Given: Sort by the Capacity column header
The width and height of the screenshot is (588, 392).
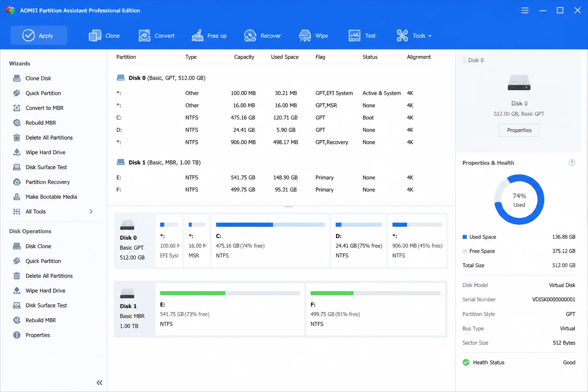Looking at the screenshot, I should coord(244,57).
